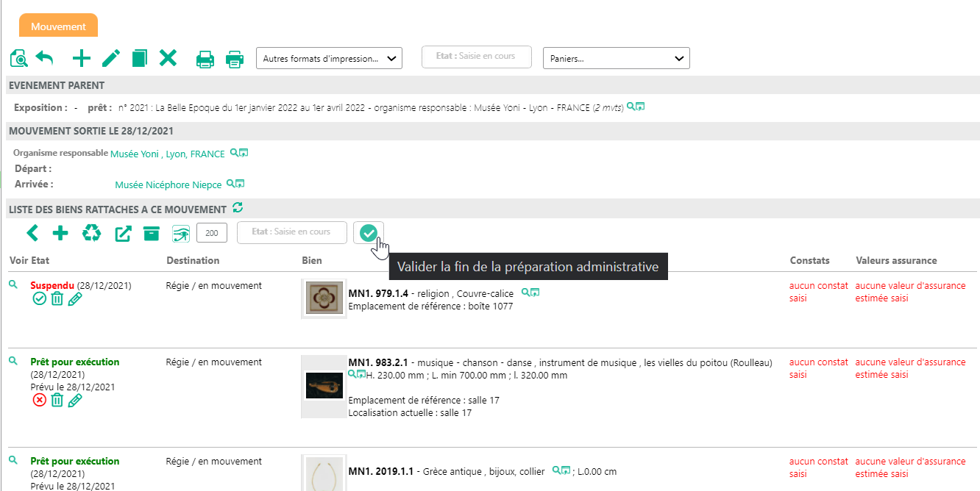The height and width of the screenshot is (491, 980).
Task: Click the document search icon in top toolbar
Action: 18,58
